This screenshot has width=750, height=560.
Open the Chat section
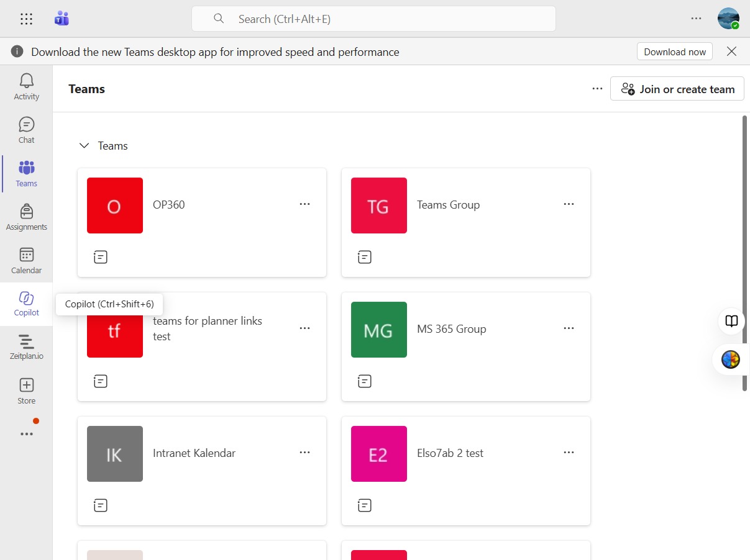26,130
